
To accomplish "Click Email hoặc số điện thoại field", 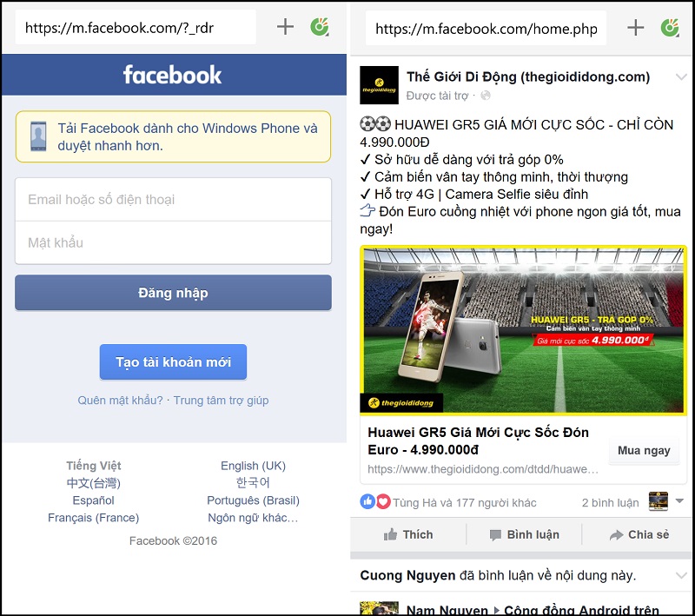I will coord(173,200).
